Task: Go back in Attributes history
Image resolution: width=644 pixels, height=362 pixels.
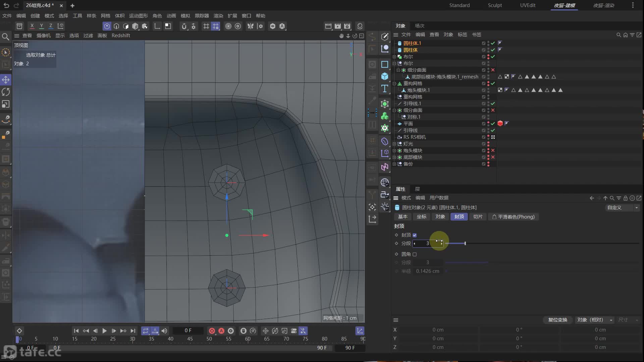Action: pos(592,198)
